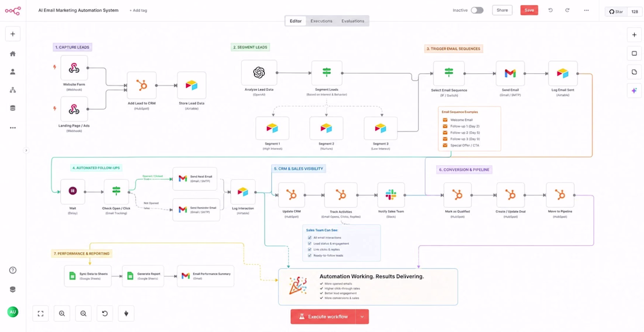Select the Update CRM HubSpot node
This screenshot has height=332, width=644.
pos(292,195)
